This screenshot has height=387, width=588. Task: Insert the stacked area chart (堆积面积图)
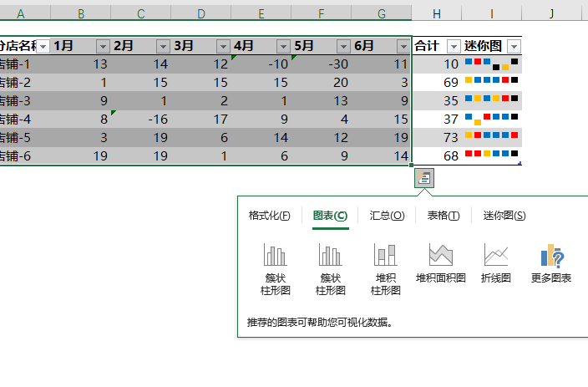441,262
